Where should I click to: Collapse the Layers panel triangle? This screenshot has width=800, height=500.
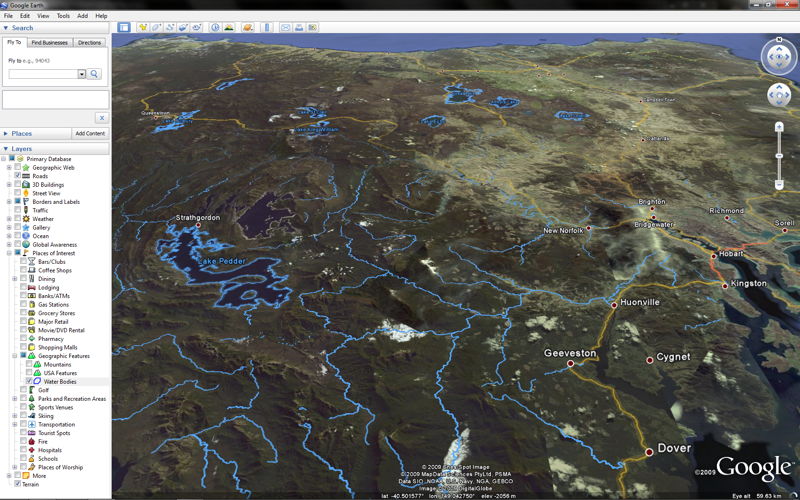click(6, 149)
